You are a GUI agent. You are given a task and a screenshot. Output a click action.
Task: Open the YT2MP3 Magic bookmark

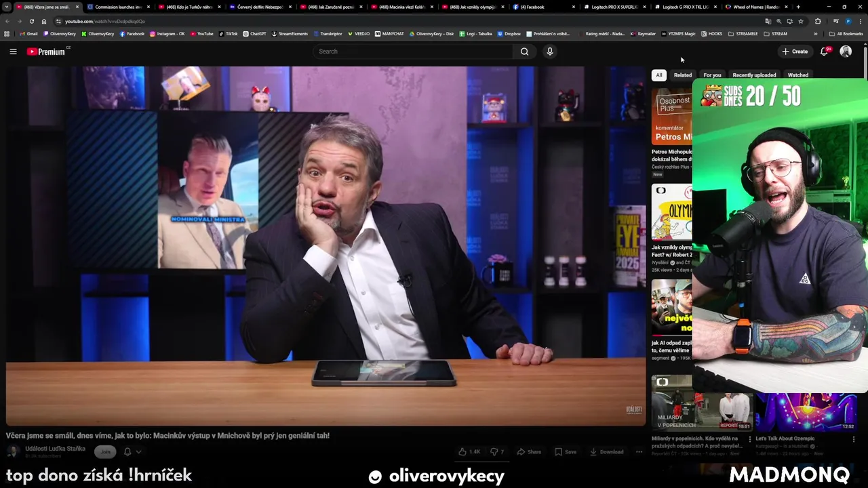[x=678, y=34]
